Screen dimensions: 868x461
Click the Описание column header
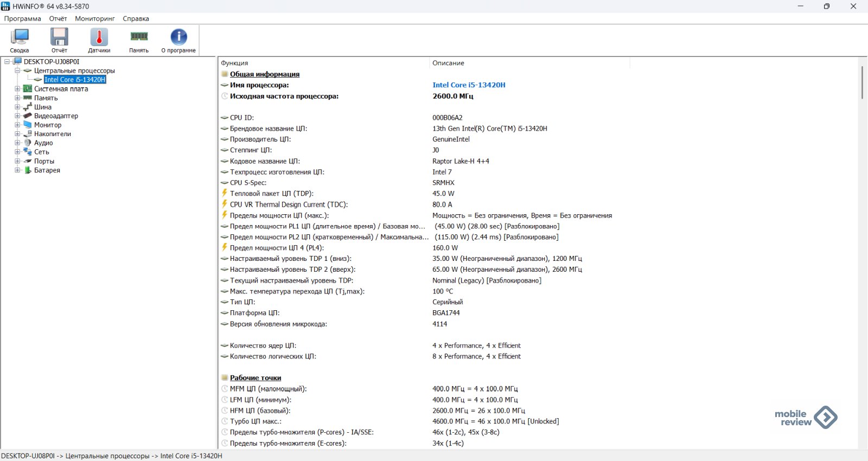pos(448,63)
